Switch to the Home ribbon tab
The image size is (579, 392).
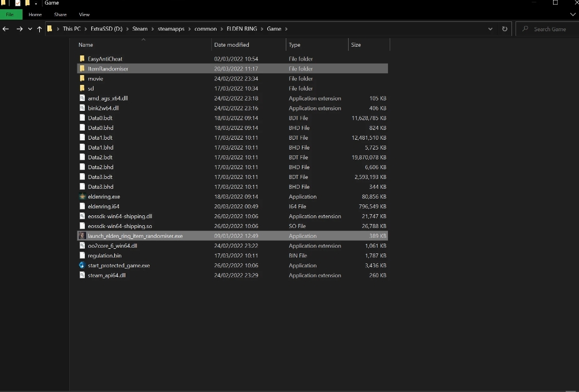[x=35, y=14]
